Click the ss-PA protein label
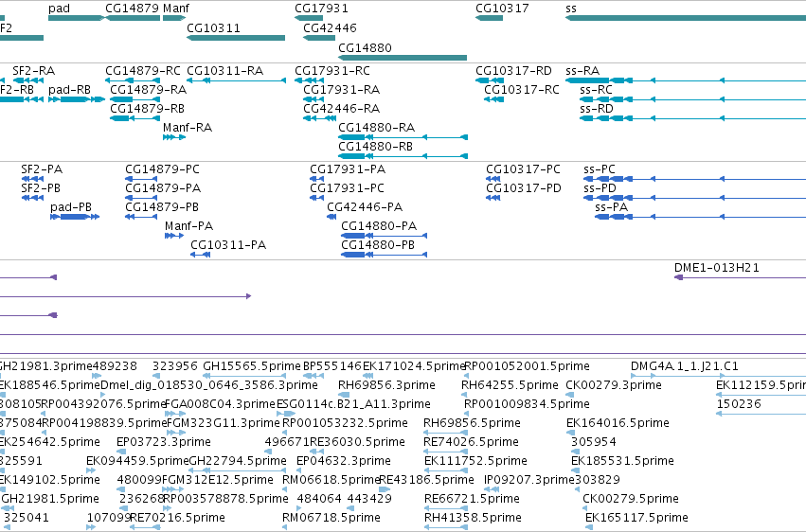806x532 pixels. pos(611,207)
